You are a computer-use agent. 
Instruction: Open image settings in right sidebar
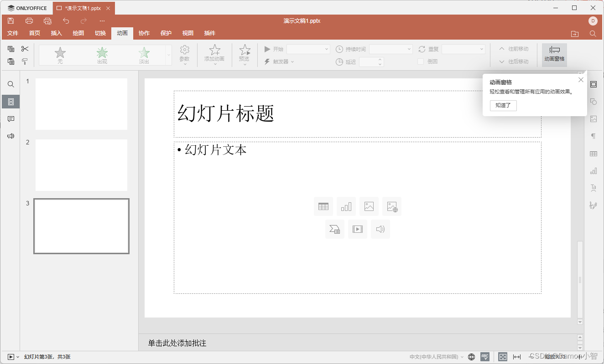[x=594, y=119]
